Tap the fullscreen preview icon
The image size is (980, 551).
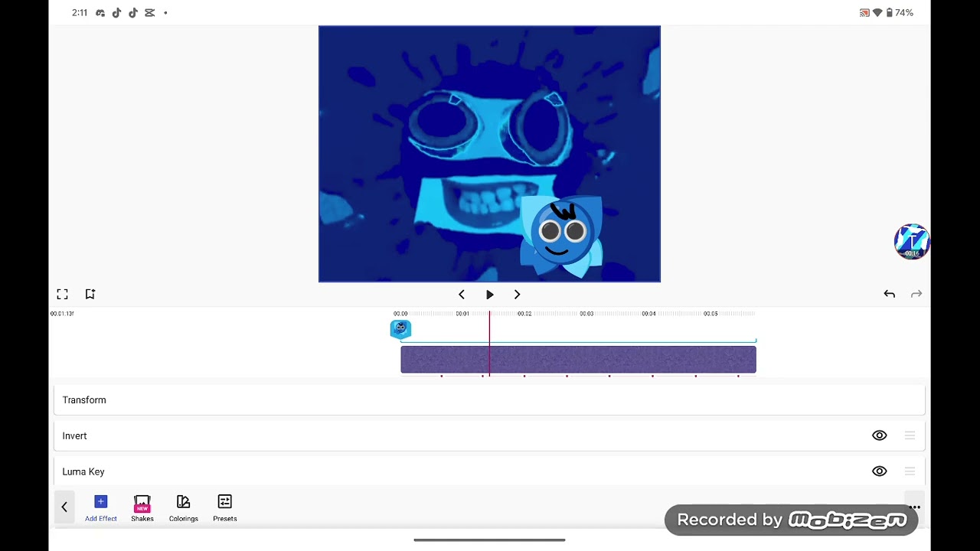click(x=62, y=294)
